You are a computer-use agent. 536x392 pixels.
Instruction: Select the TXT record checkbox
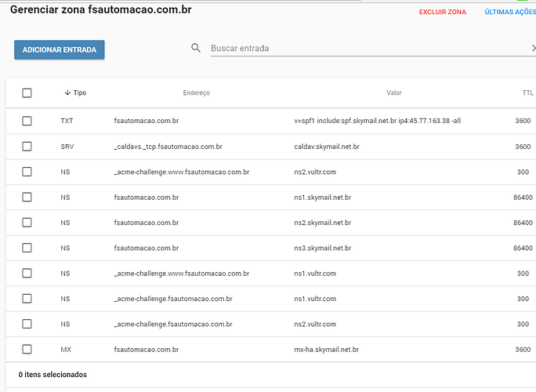[27, 121]
